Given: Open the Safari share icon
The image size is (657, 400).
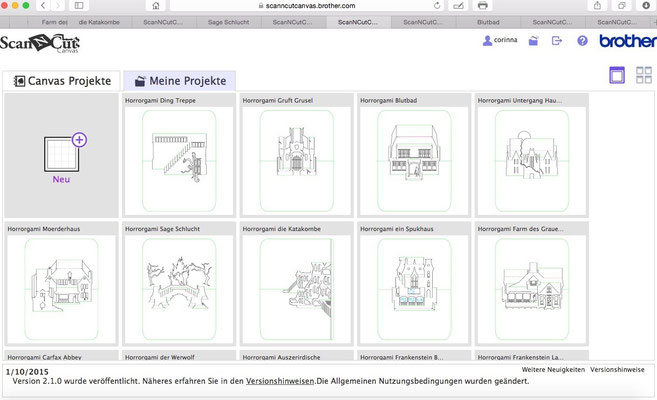Looking at the screenshot, I should tap(597, 5).
